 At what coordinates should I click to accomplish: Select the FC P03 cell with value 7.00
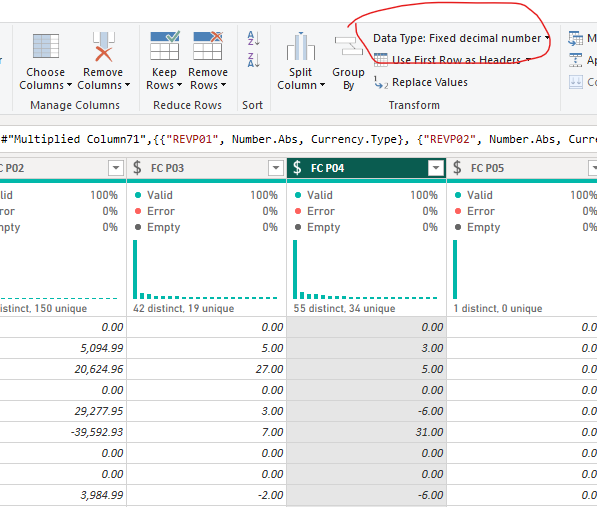[x=206, y=432]
